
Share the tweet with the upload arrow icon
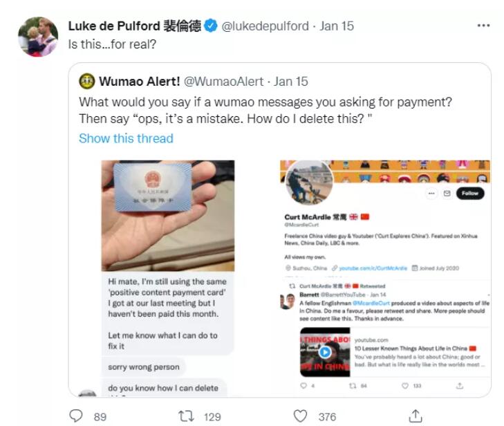coord(416,416)
